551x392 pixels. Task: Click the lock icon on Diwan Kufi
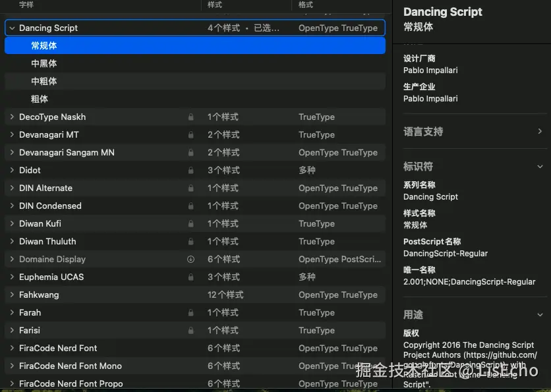191,224
